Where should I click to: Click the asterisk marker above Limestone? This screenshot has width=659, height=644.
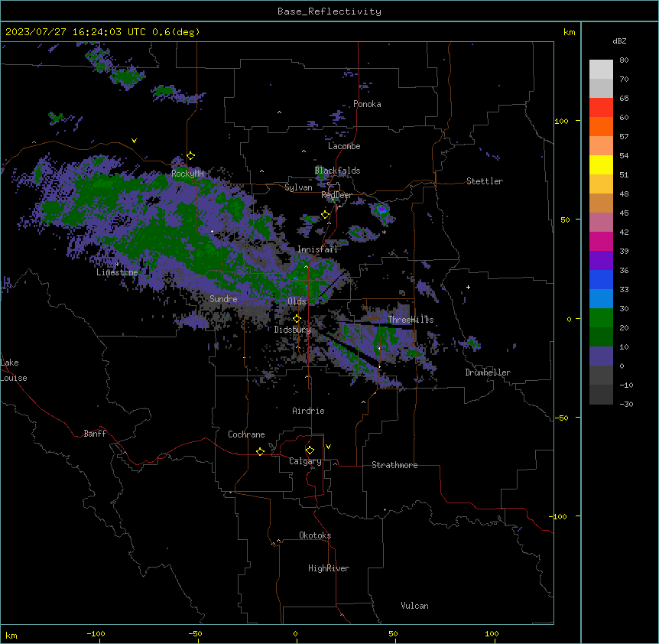pos(118,265)
